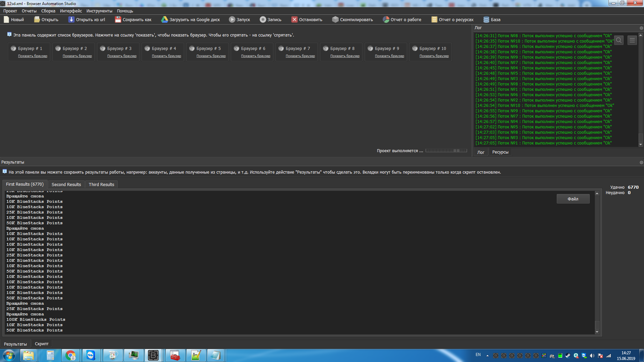Click the Запись record icon

click(263, 19)
